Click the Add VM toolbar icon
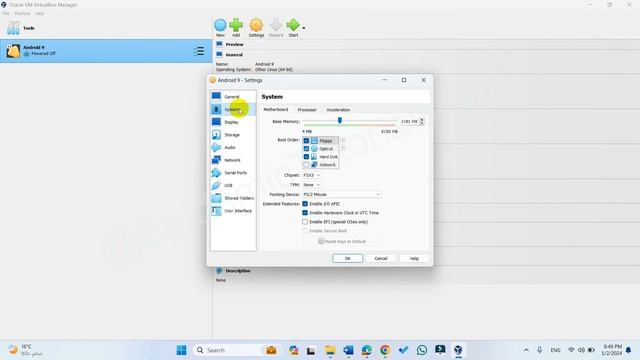The height and width of the screenshot is (360, 640). [236, 28]
